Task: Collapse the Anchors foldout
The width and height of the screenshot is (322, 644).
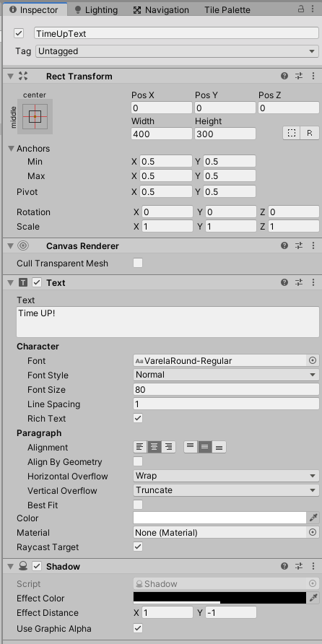Action: coord(11,148)
